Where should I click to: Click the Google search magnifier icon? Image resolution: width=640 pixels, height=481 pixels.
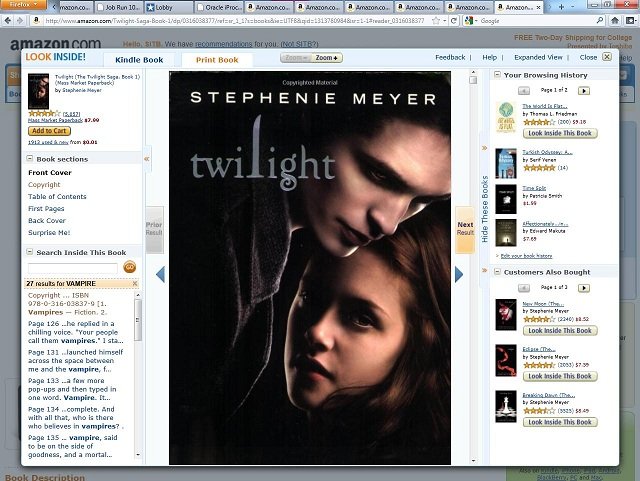[600, 20]
